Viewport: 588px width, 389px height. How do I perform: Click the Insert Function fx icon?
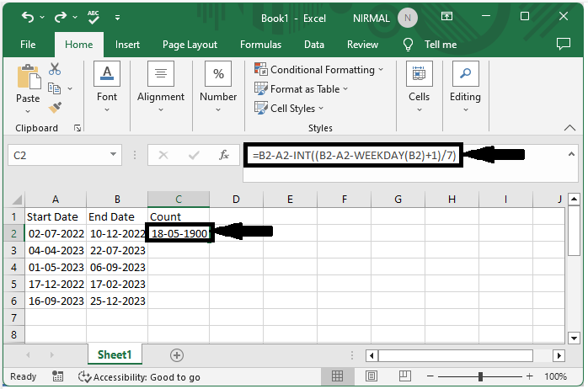pyautogui.click(x=224, y=155)
